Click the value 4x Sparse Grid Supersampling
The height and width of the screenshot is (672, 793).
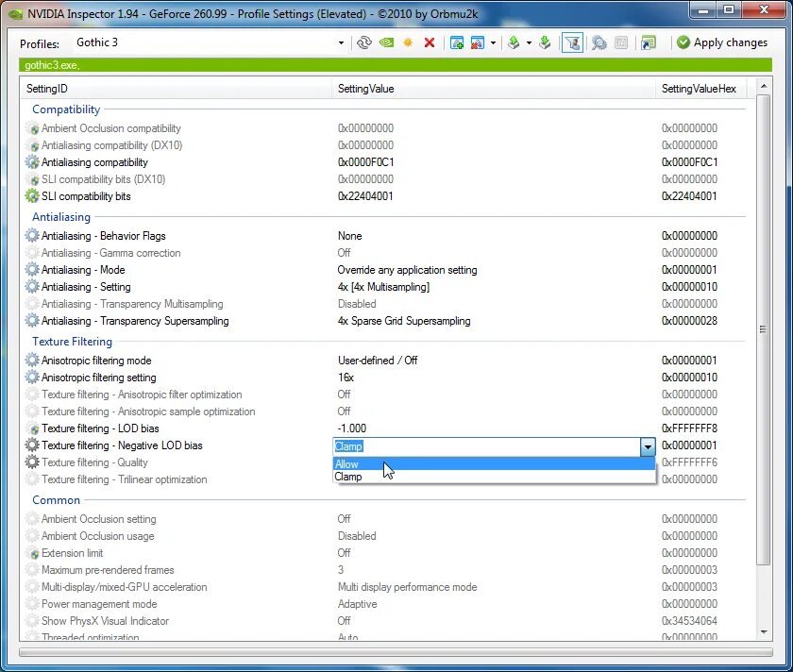point(404,321)
